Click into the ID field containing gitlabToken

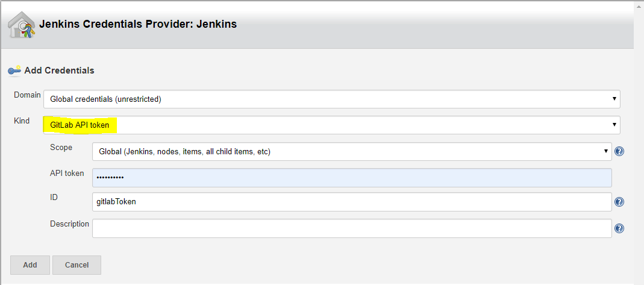point(352,202)
